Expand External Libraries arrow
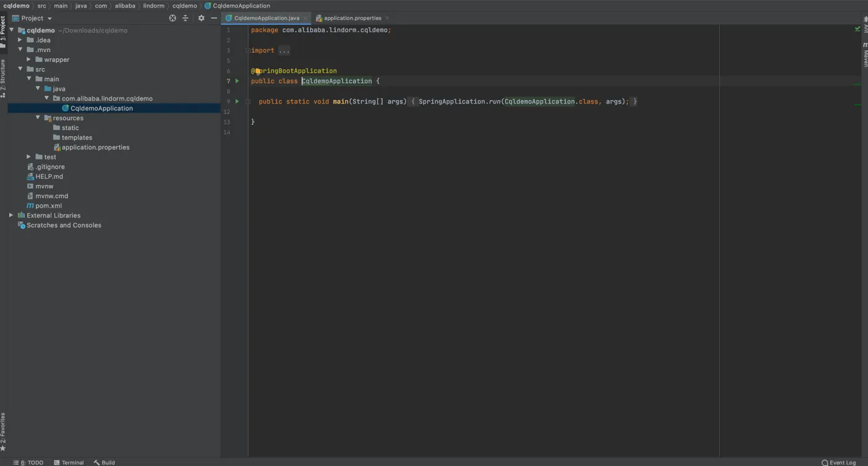The height and width of the screenshot is (466, 868). click(11, 215)
